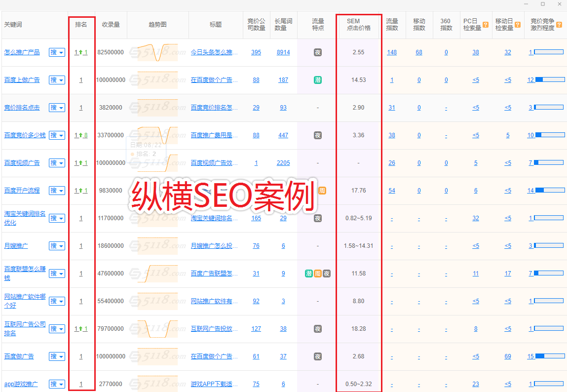This screenshot has height=392, width=567.
Task: Click the long-tail count 8914 link
Action: (283, 52)
